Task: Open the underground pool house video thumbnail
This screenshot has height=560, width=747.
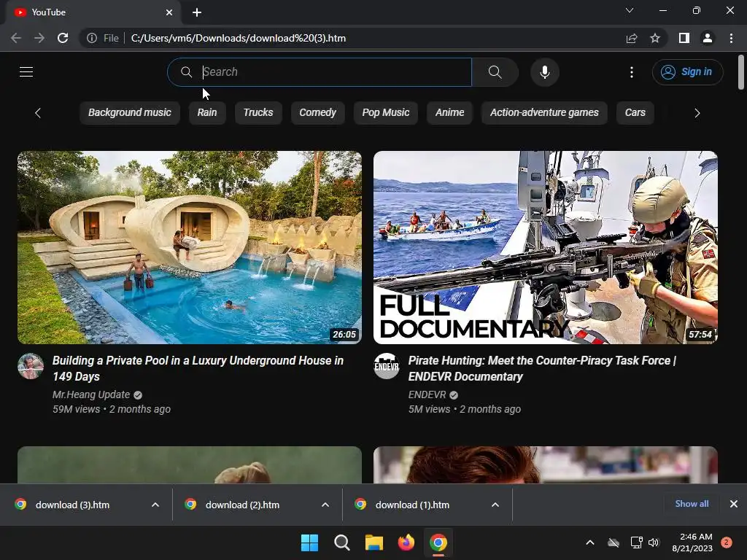Action: click(190, 247)
